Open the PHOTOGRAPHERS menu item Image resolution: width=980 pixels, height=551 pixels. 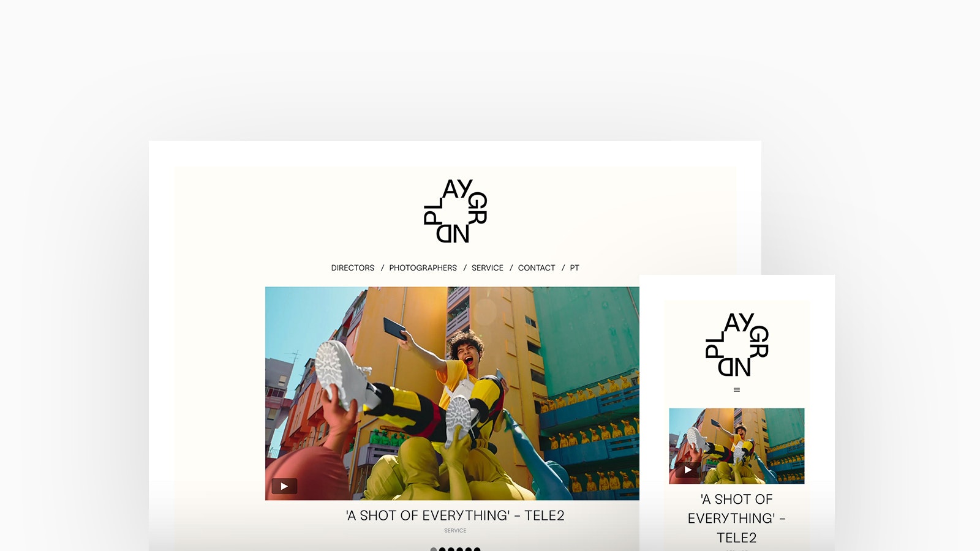pos(423,268)
